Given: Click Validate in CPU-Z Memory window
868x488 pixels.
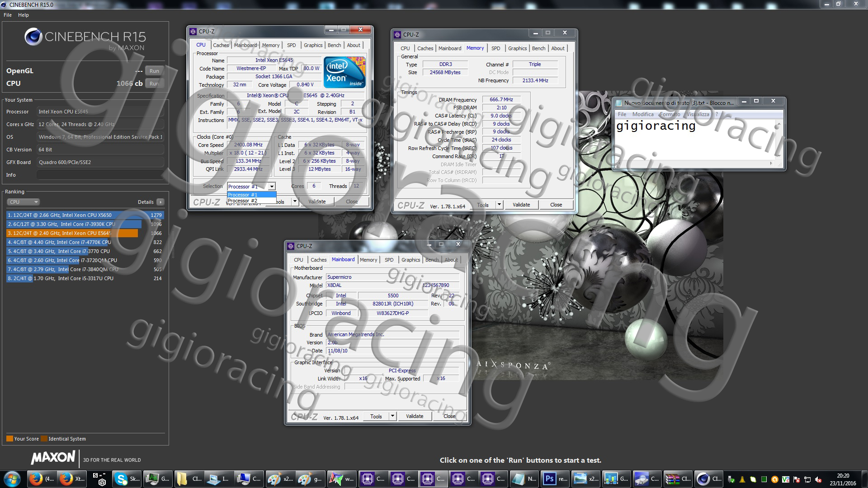Looking at the screenshot, I should click(x=521, y=205).
